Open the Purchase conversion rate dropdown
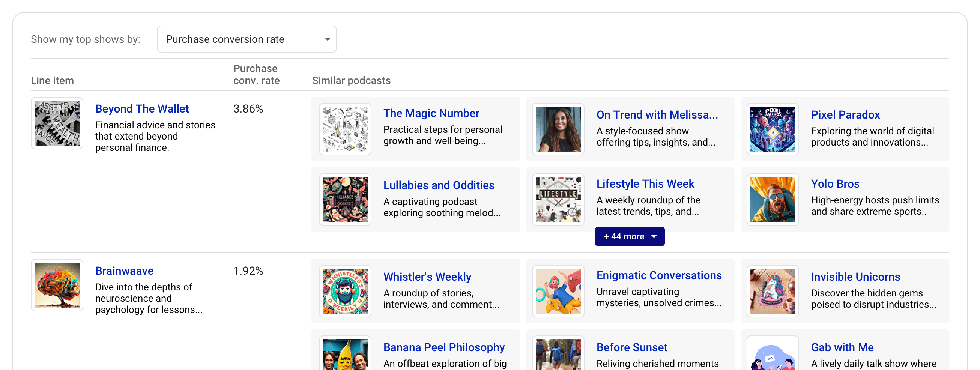Viewport: 980px width, 370px height. coord(247,39)
